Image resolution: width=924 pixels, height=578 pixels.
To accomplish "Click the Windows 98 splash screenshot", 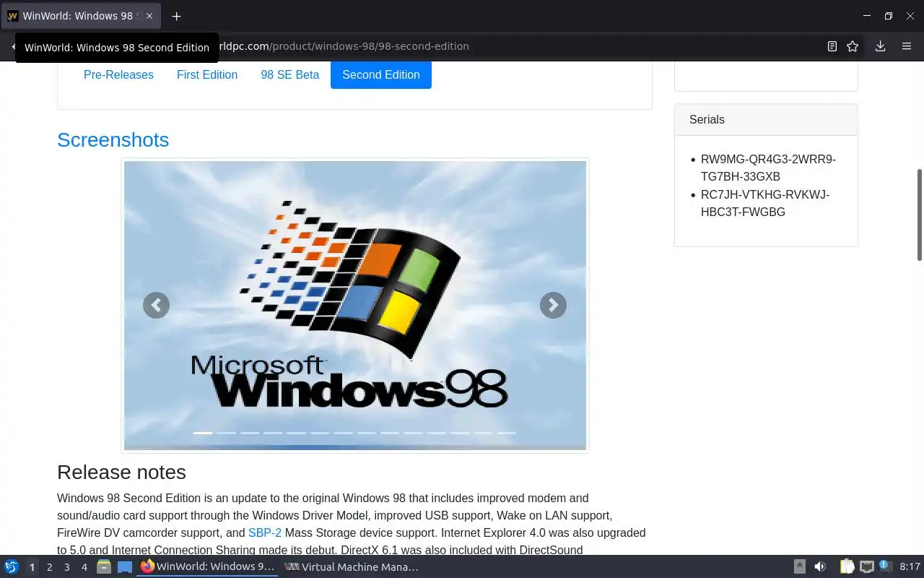I will coord(355,305).
